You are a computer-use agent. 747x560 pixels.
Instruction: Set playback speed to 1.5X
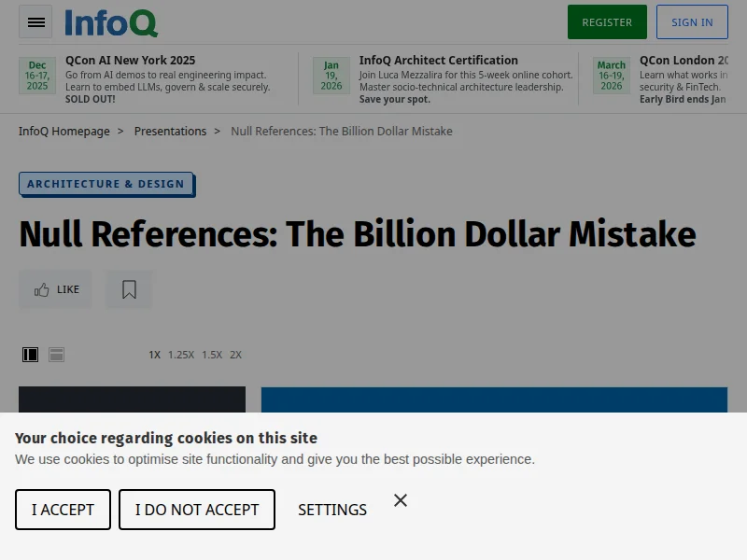tap(212, 355)
